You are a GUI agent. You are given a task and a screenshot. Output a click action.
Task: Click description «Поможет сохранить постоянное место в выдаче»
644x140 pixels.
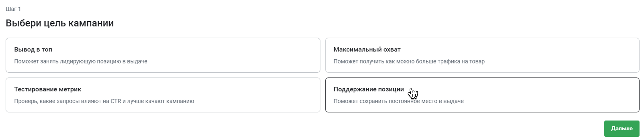(x=398, y=101)
